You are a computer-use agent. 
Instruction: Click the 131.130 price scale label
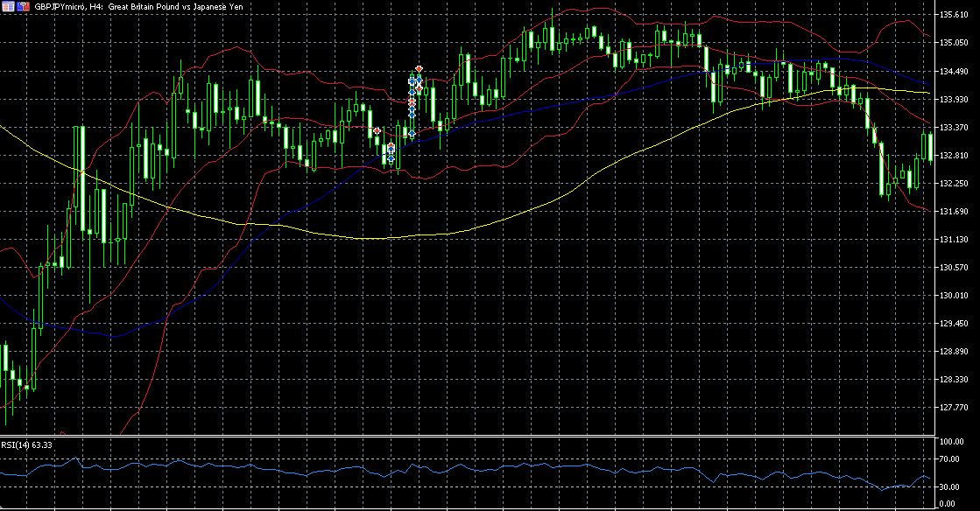956,240
